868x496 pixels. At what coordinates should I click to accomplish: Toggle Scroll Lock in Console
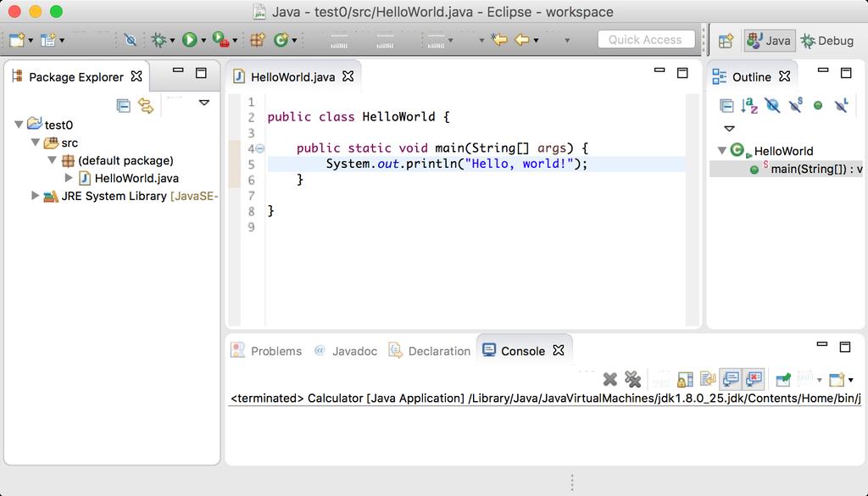tap(685, 379)
